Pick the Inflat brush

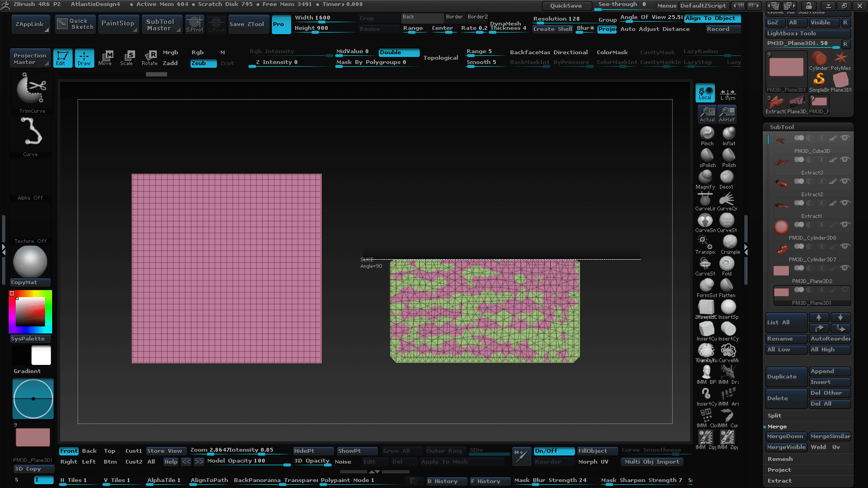pyautogui.click(x=729, y=134)
